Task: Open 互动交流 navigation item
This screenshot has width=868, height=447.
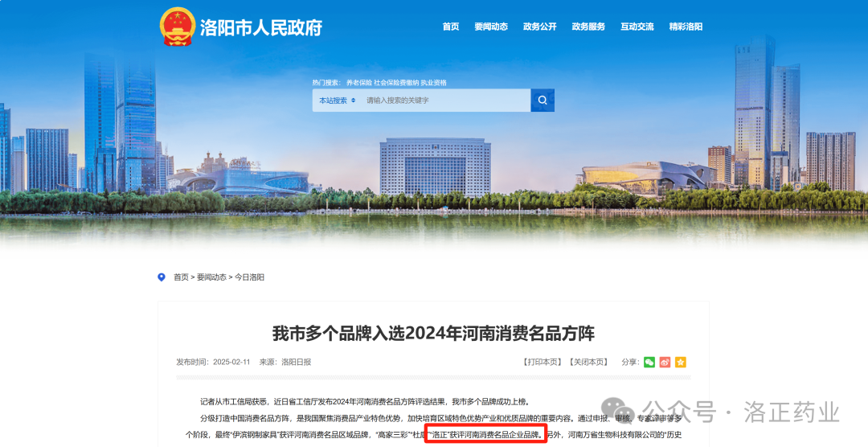Action: coord(637,27)
